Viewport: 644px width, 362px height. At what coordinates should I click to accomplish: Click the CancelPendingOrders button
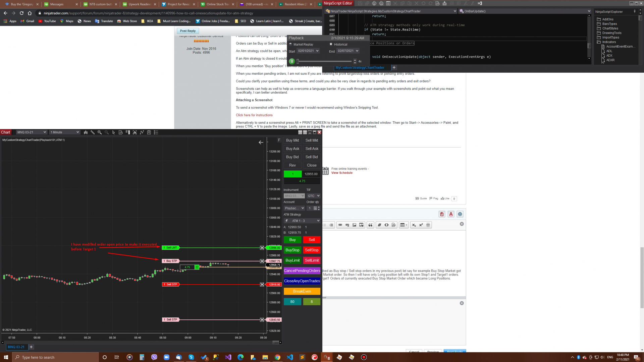click(x=302, y=271)
